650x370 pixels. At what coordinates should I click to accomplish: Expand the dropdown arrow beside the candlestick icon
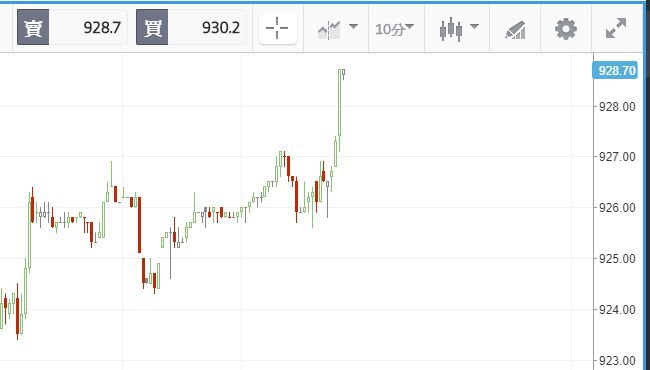(475, 27)
